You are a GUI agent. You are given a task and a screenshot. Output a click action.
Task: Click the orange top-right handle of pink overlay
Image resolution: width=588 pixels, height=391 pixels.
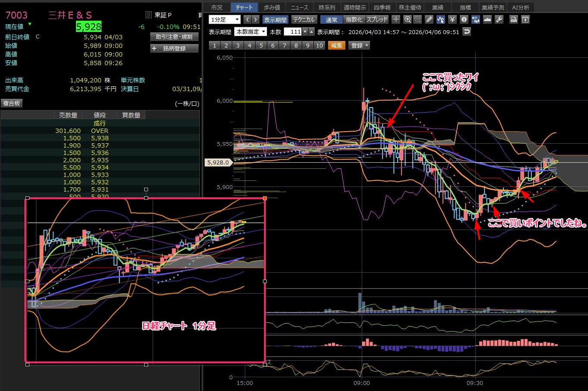[x=265, y=198]
